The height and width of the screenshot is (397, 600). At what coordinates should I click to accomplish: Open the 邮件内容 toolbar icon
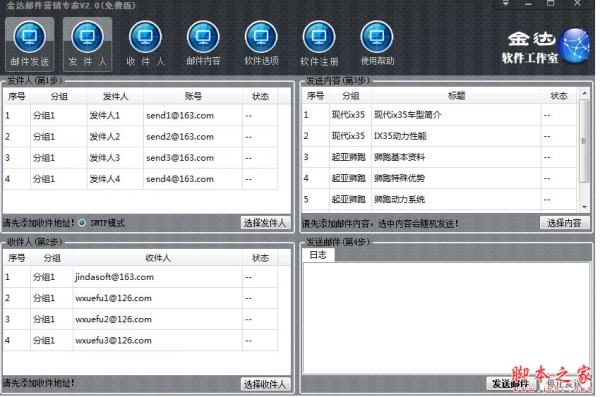coord(203,44)
